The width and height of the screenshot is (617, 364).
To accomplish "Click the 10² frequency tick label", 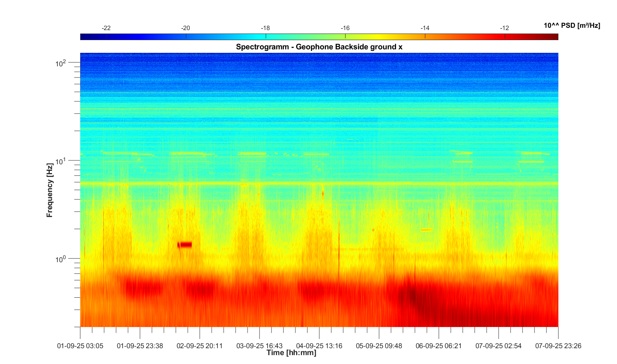I will [x=61, y=63].
